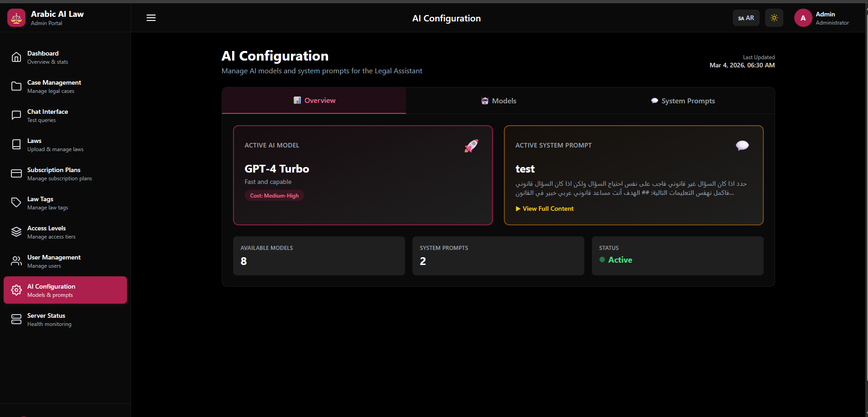Click the hamburger menu icon
The width and height of the screenshot is (868, 417).
[x=151, y=18]
